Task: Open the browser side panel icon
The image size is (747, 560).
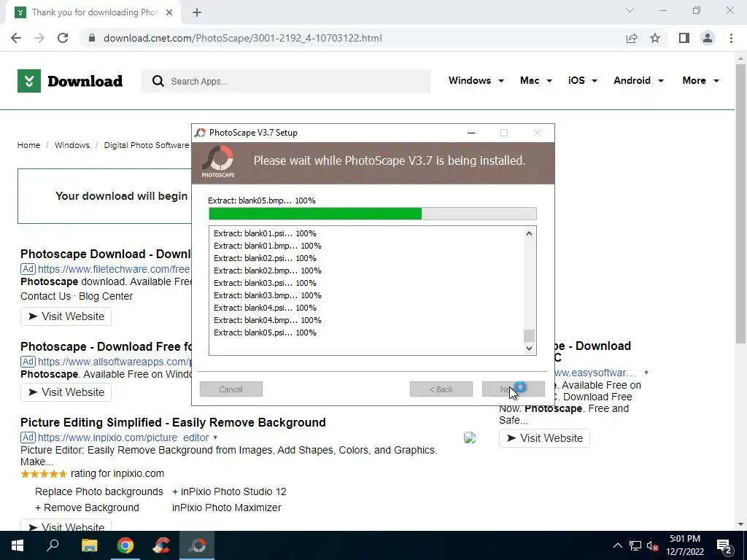Action: [684, 38]
